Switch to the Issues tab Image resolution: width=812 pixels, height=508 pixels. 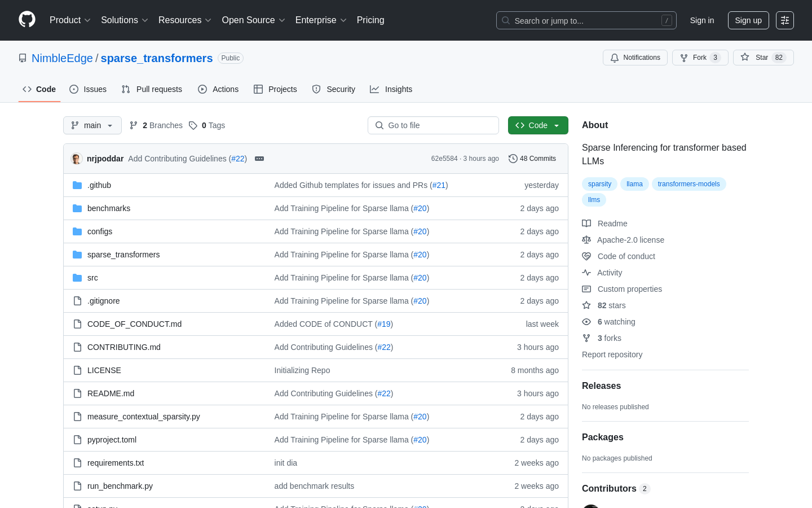[x=88, y=89]
